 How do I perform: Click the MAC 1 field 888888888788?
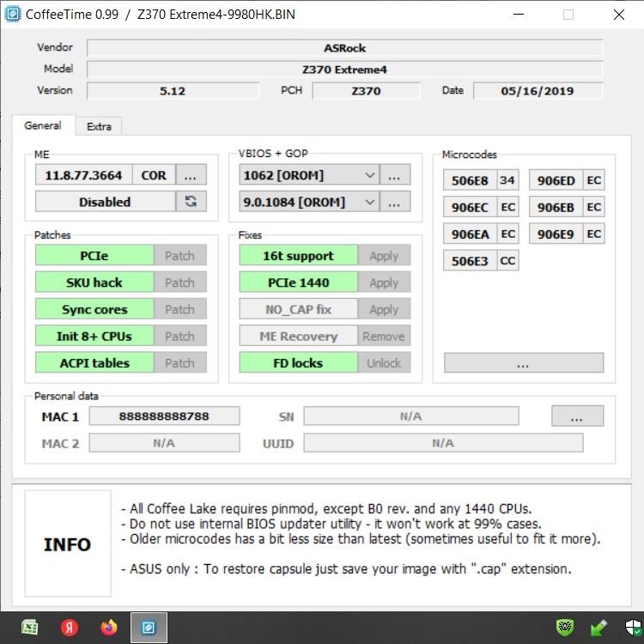point(164,416)
